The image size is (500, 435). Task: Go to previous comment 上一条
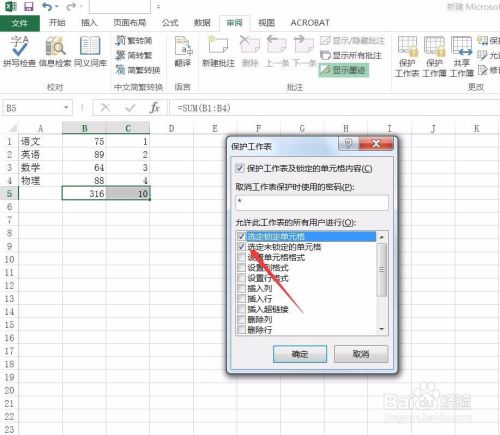[277, 52]
